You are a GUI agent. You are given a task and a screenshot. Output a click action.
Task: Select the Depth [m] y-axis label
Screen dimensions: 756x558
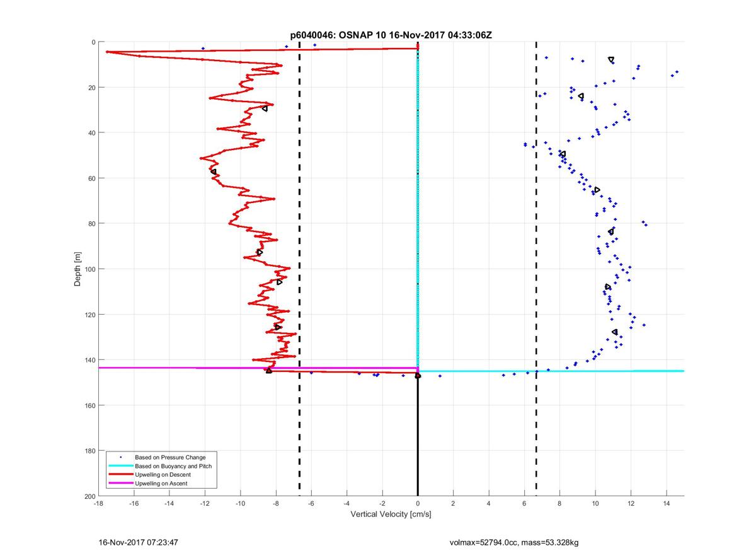click(x=78, y=269)
